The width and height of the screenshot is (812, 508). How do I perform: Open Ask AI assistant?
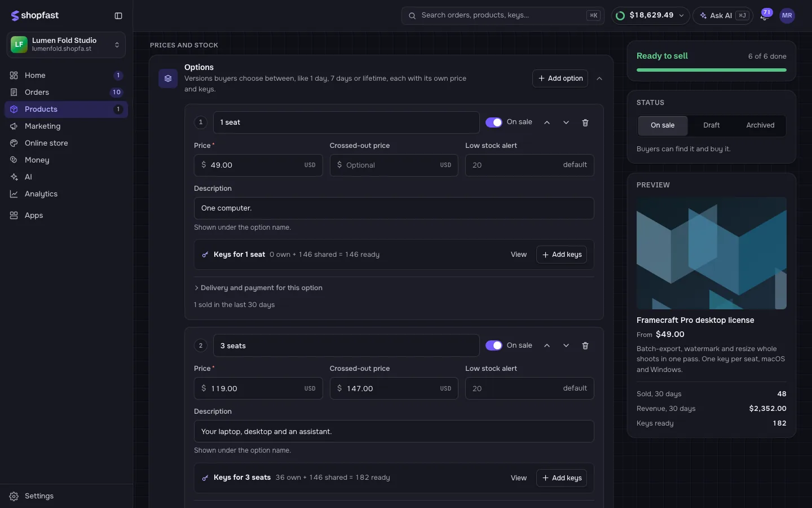point(723,16)
